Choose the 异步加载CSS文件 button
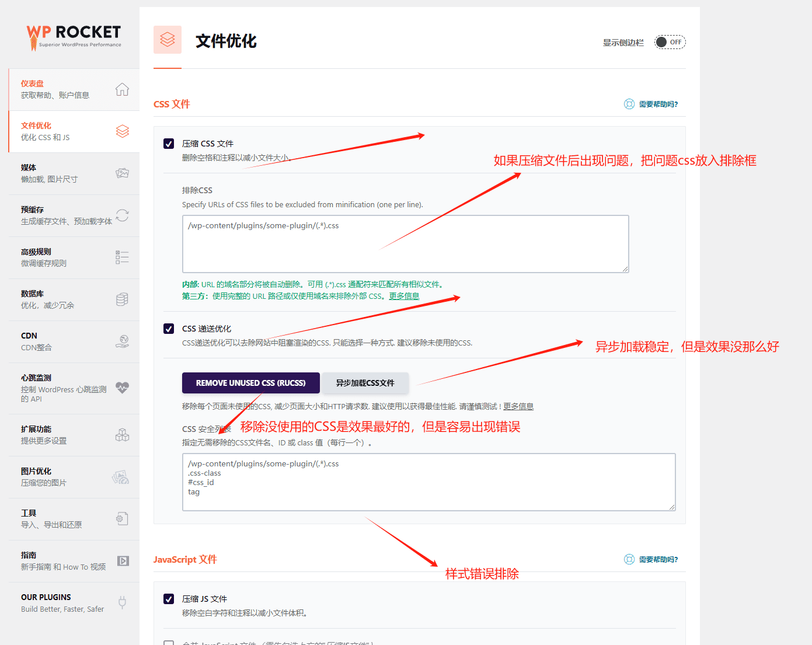 click(x=365, y=383)
